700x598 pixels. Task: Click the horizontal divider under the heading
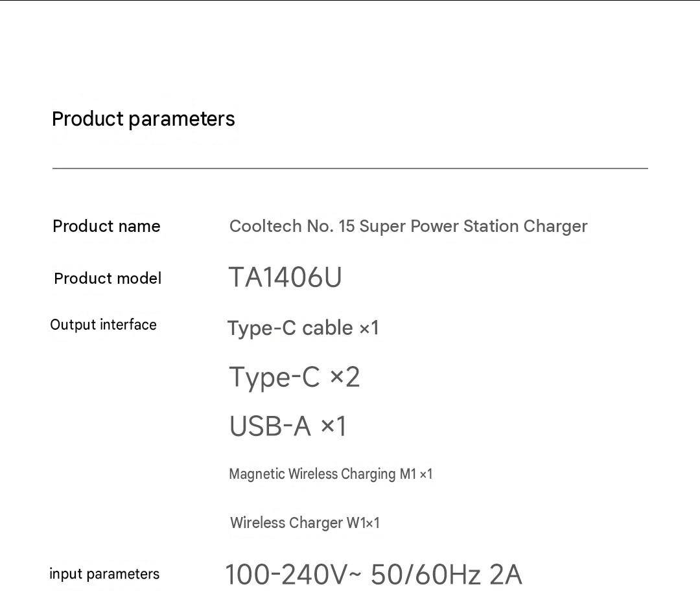click(x=350, y=168)
